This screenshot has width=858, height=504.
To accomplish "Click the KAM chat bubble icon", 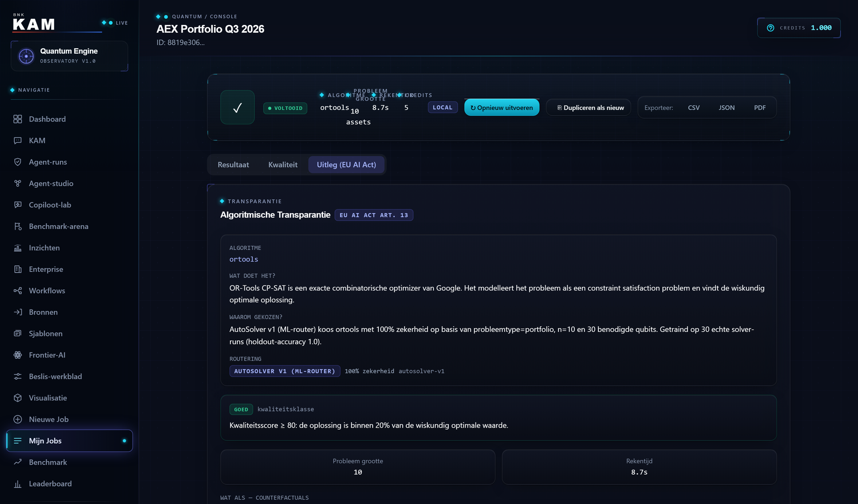I will click(17, 140).
